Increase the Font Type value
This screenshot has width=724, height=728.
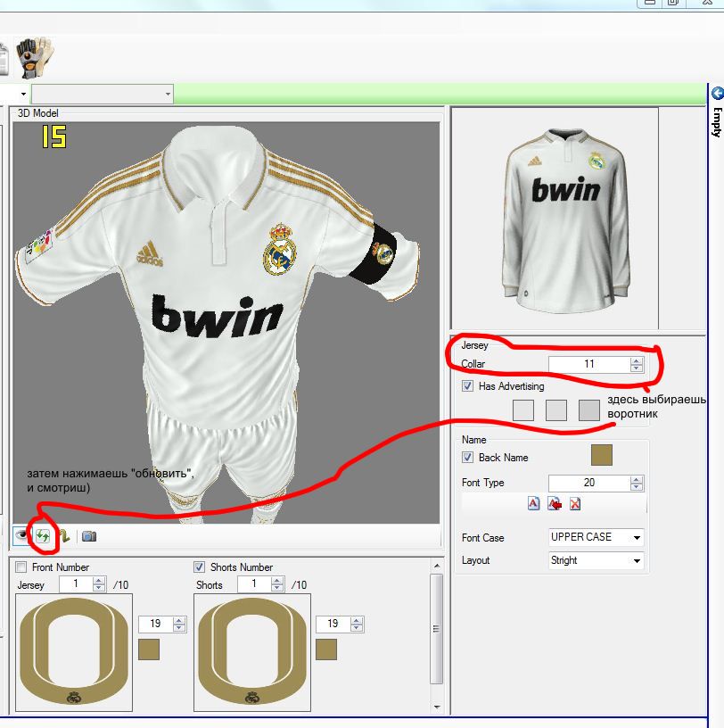pyautogui.click(x=637, y=479)
